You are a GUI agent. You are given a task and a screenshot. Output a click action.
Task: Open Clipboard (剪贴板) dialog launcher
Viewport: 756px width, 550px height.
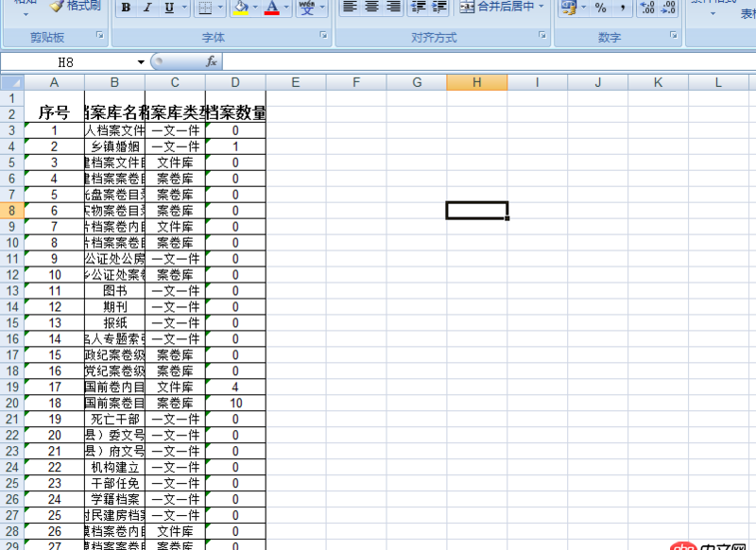coord(100,35)
